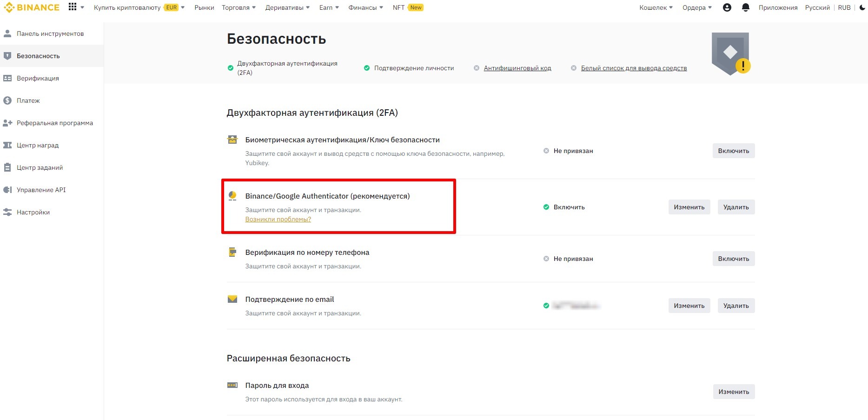
Task: Open the Возникли проблемы? link
Action: tap(278, 219)
